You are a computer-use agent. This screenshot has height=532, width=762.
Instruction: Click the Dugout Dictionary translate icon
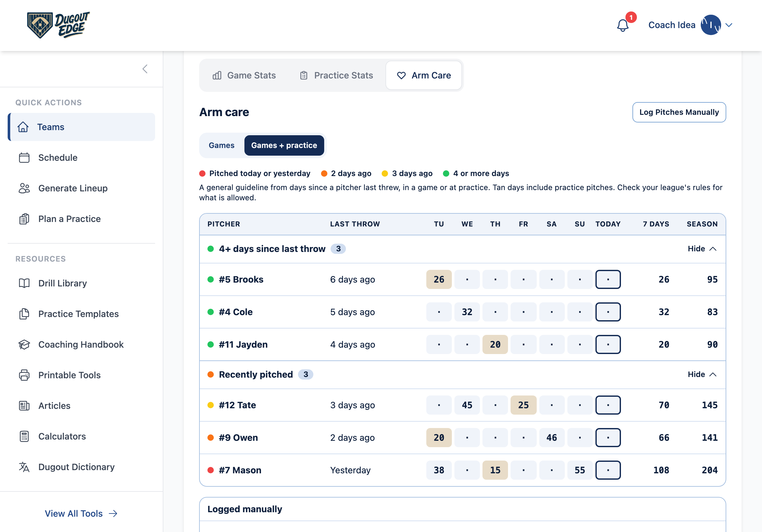point(24,467)
